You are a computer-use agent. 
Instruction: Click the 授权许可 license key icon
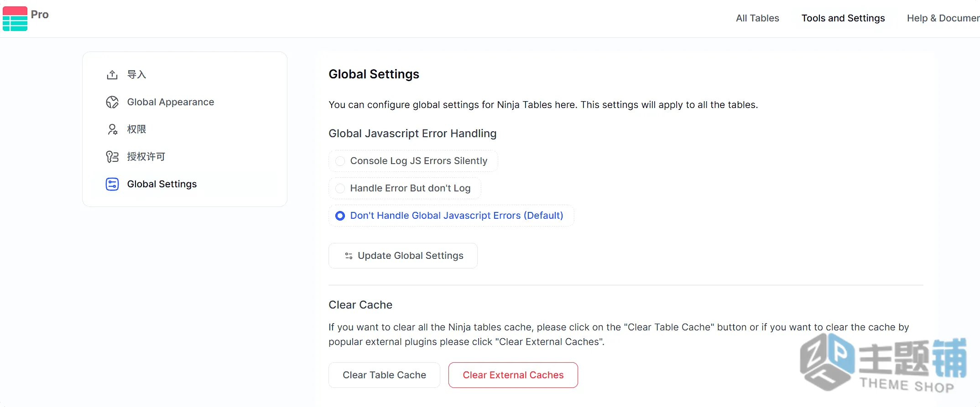(112, 157)
